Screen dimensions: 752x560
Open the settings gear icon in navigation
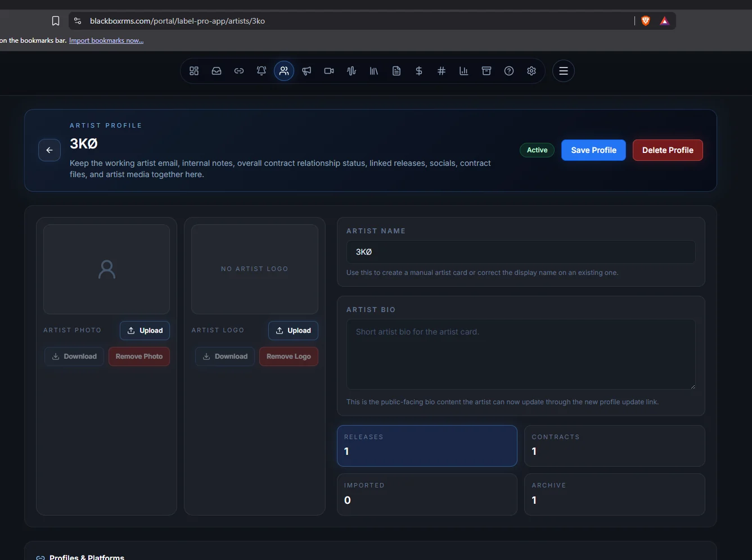pos(532,71)
